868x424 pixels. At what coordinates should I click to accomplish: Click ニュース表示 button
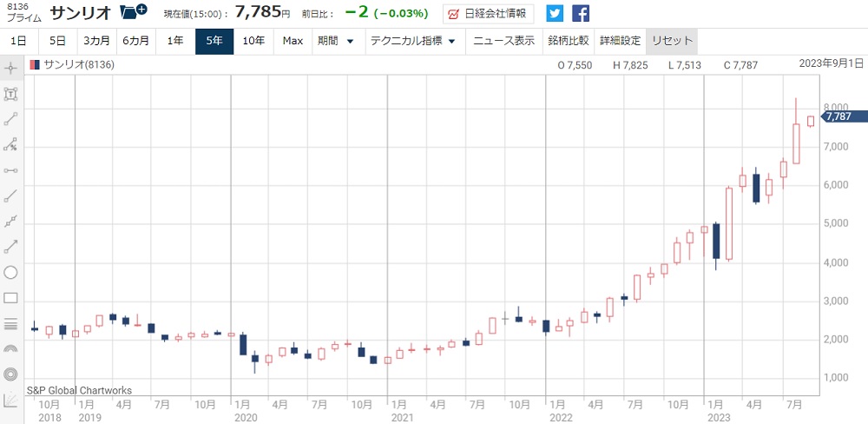503,41
